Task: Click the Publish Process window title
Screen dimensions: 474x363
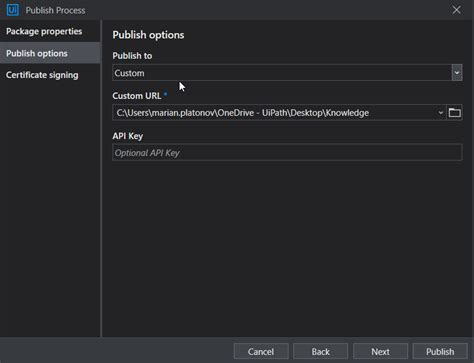Action: [55, 10]
